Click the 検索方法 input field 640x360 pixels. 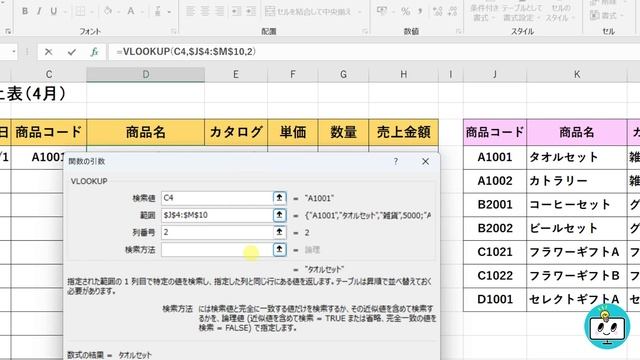(217, 250)
